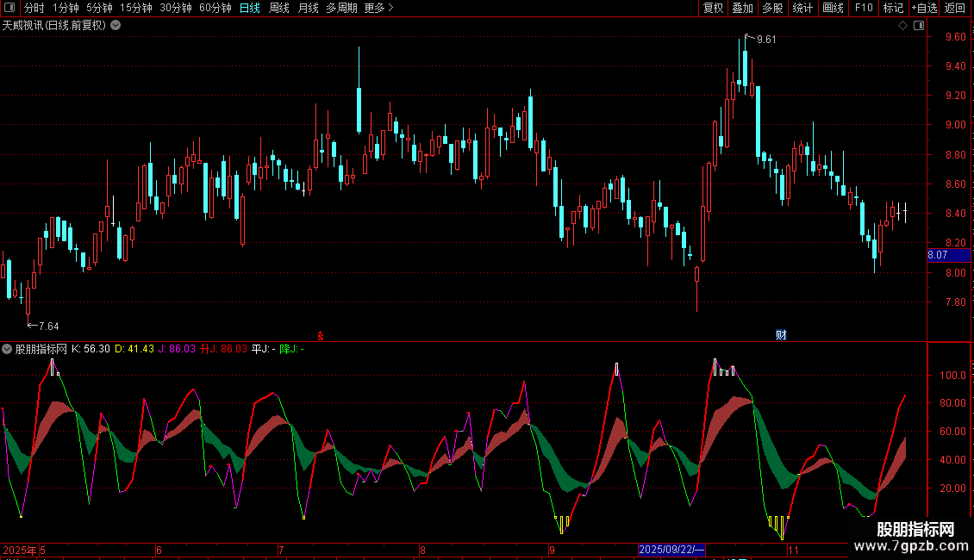Click the 标记 mark button
The height and width of the screenshot is (560, 974).
click(893, 8)
